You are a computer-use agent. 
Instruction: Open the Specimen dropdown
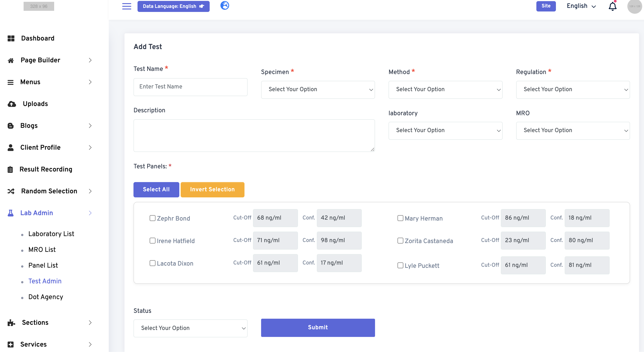318,89
